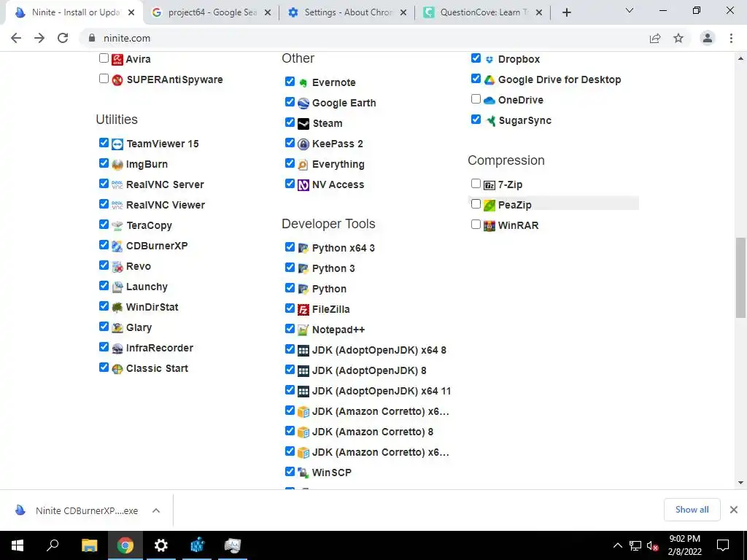Open the tab search dropdown arrow
This screenshot has height=560, width=747.
click(x=630, y=10)
